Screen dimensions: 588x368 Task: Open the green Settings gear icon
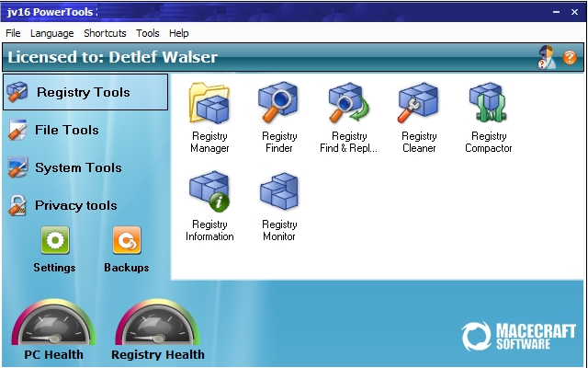(x=55, y=240)
